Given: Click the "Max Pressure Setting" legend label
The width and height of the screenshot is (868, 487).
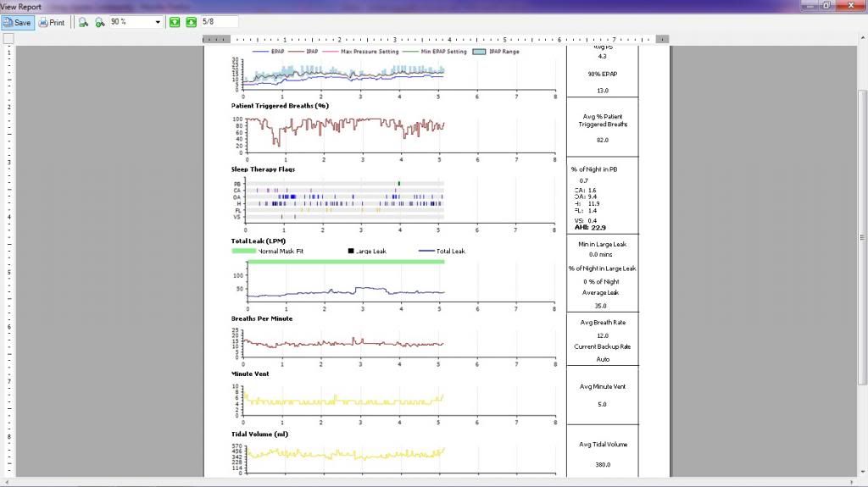Looking at the screenshot, I should tap(370, 52).
